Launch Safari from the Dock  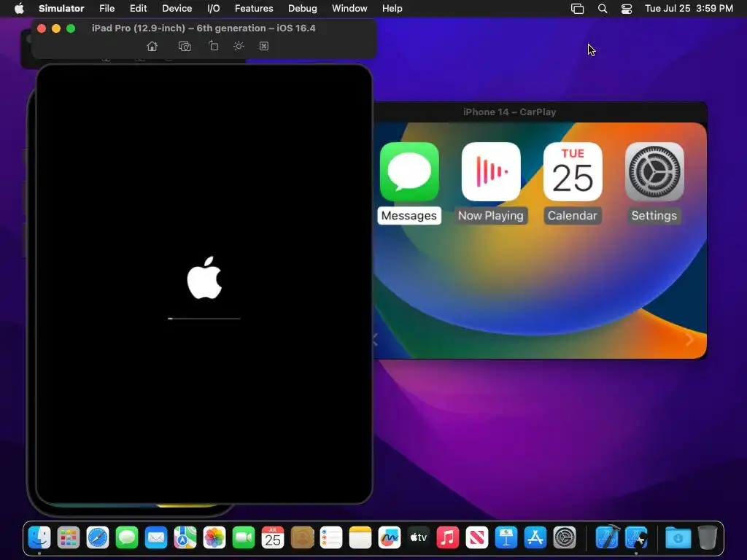tap(98, 538)
